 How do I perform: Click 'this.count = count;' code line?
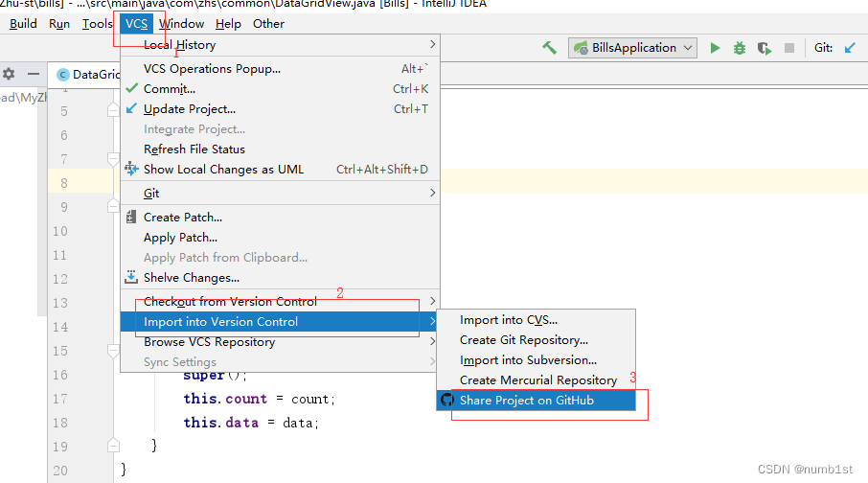pyautogui.click(x=259, y=399)
